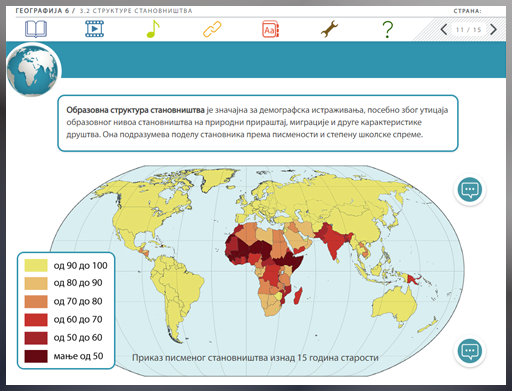Select the yellow 'од 90 до 100' legend swatch
512x391 pixels.
36,265
